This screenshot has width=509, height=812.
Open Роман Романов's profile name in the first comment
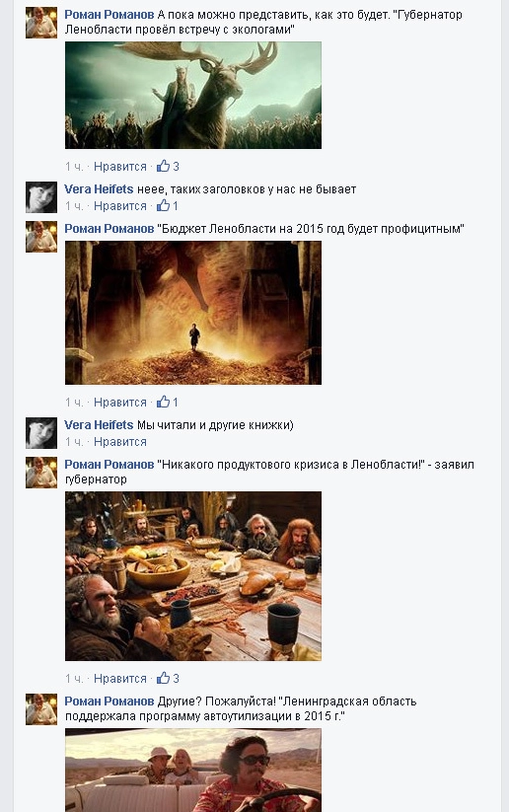pyautogui.click(x=109, y=15)
